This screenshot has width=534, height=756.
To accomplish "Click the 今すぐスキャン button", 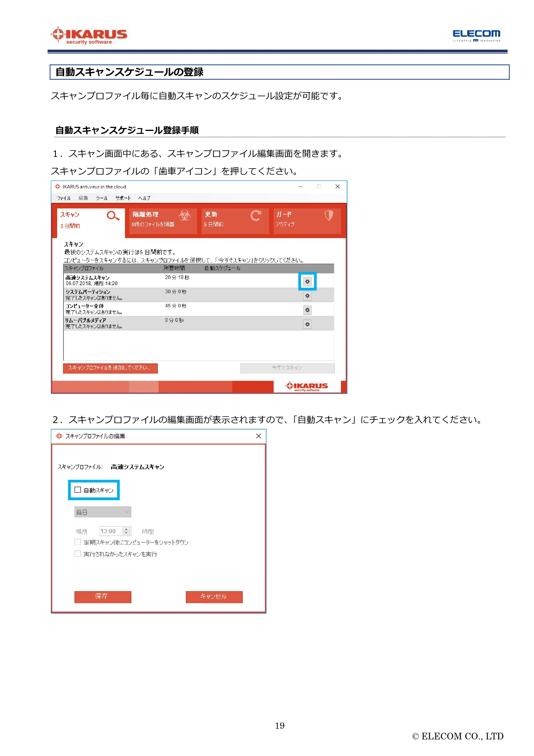I will click(287, 368).
